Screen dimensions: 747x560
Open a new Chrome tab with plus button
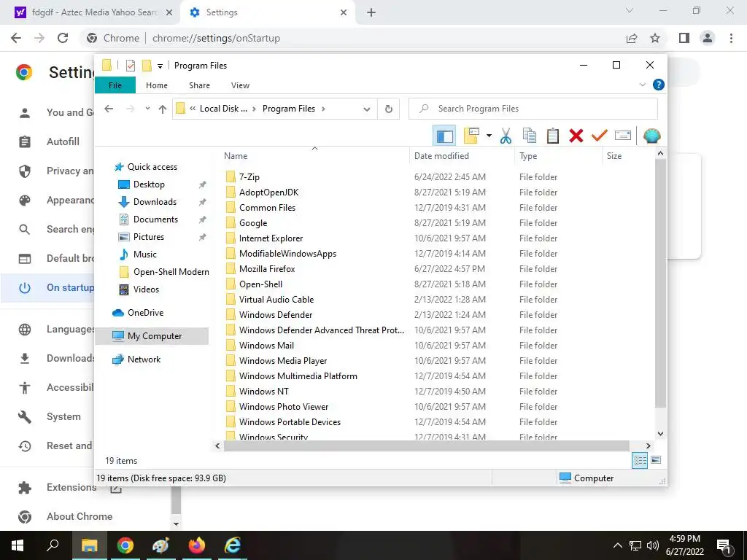[x=371, y=13]
